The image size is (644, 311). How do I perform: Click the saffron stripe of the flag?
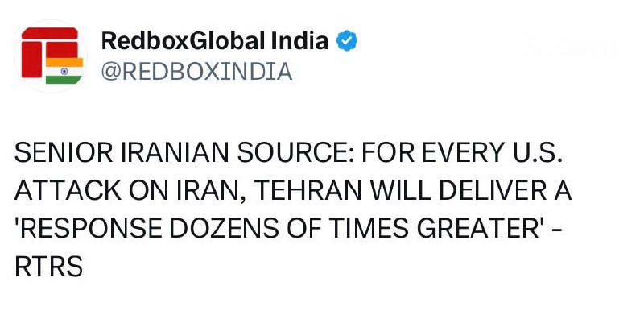click(64, 62)
